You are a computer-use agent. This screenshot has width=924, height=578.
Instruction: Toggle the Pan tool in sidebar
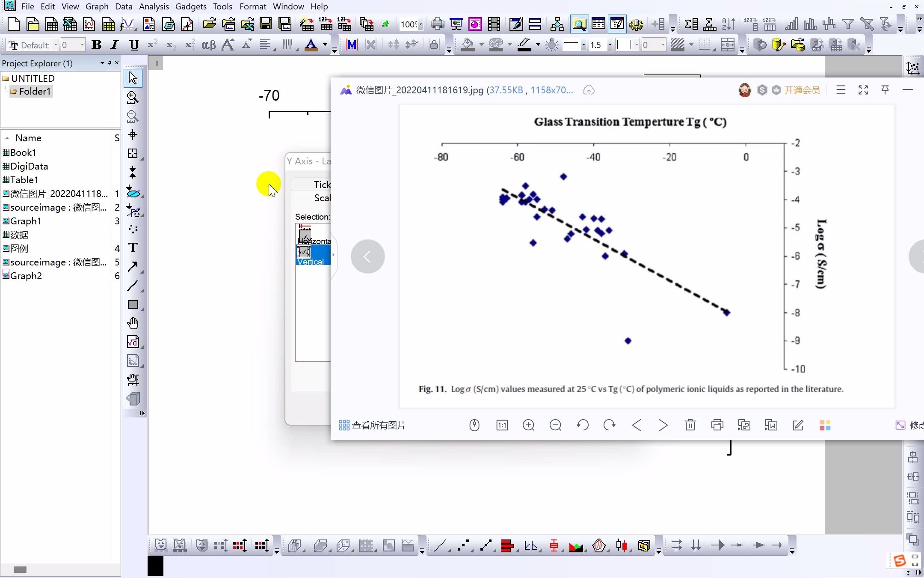point(132,323)
